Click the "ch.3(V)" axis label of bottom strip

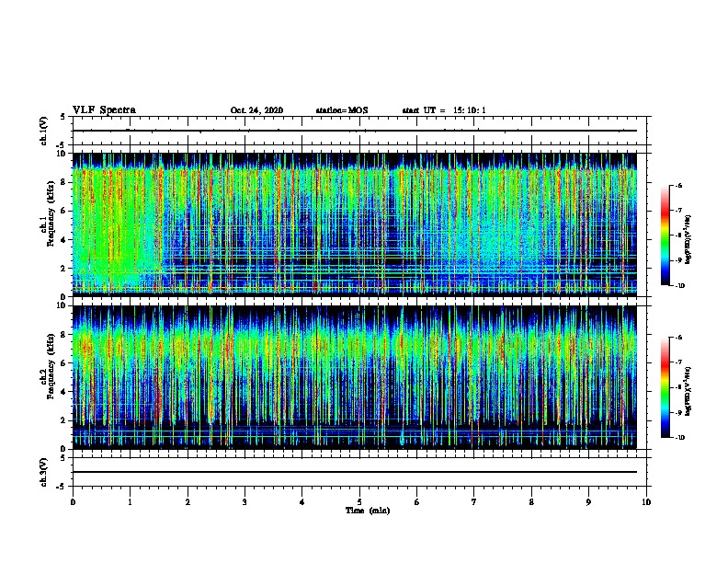coord(44,472)
